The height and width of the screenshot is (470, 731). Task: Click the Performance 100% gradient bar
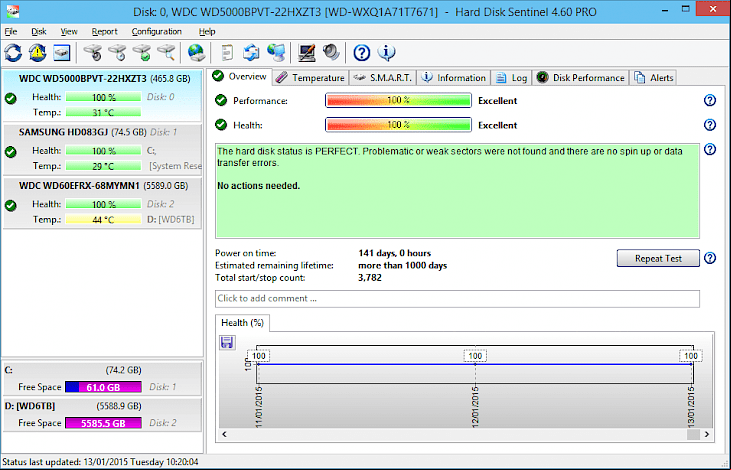pos(398,100)
